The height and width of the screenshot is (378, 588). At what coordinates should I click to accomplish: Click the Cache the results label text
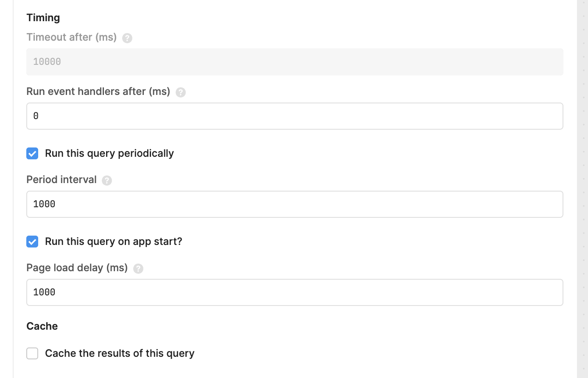click(120, 353)
